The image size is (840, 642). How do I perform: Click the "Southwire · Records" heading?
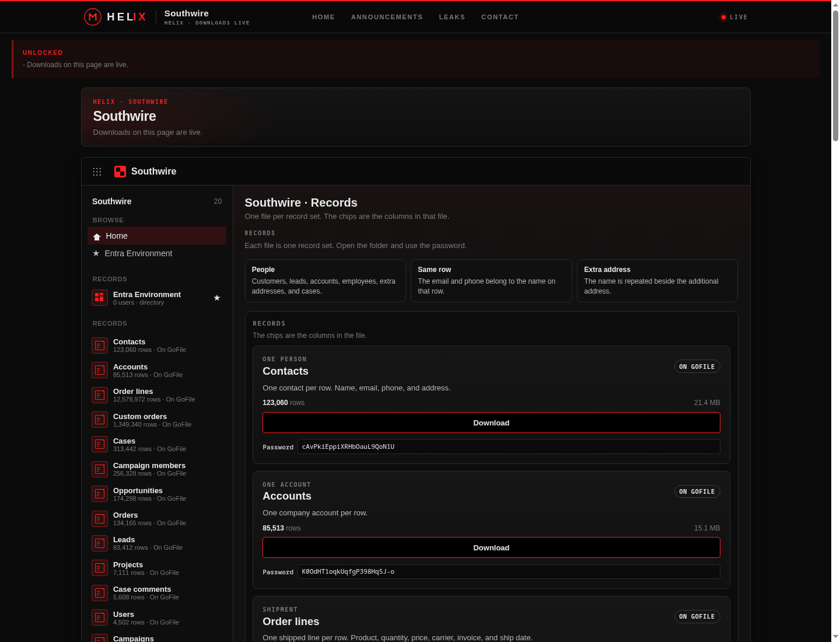click(301, 203)
